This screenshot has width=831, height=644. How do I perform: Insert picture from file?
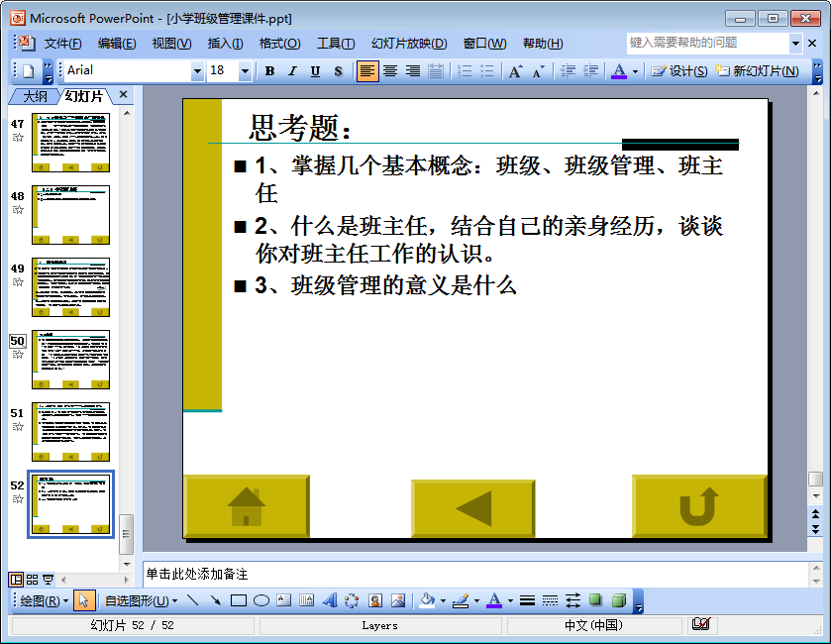click(x=398, y=600)
